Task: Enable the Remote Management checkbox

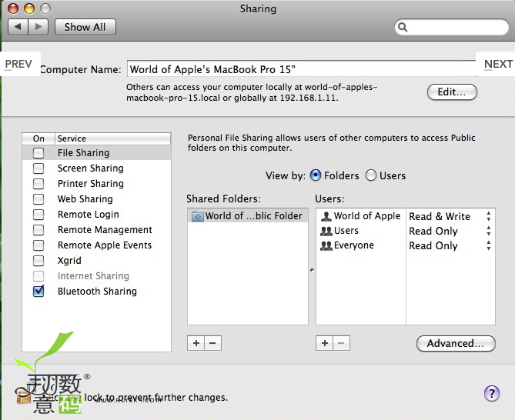Action: 38,230
